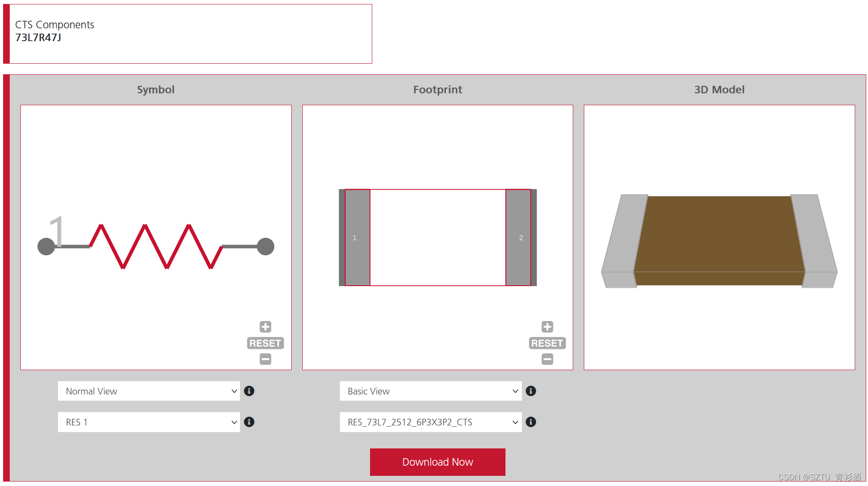Zoom out on the symbol preview
The height and width of the screenshot is (486, 868).
tap(265, 359)
